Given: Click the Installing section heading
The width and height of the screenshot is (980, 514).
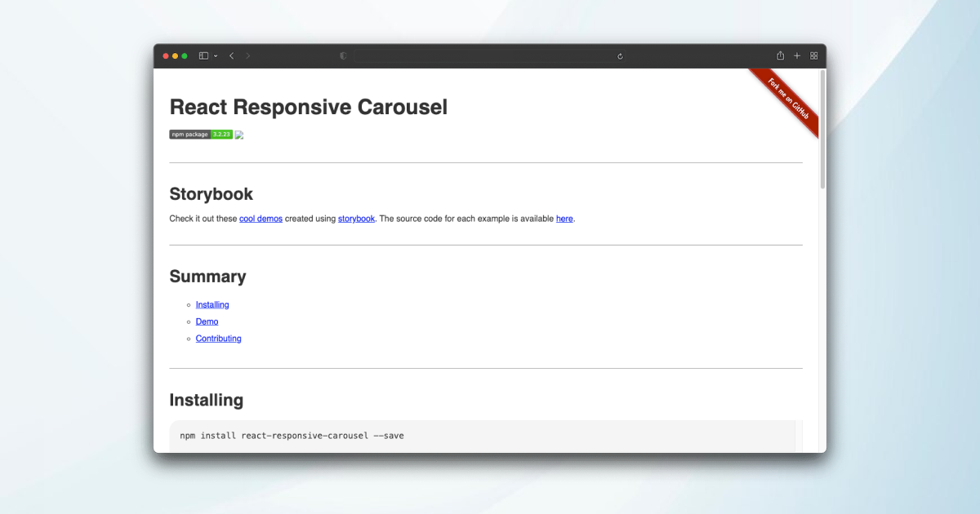Looking at the screenshot, I should click(207, 400).
